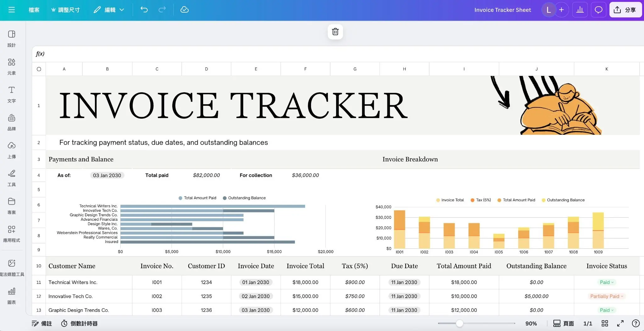Open the 上傳 uploads panel
This screenshot has width=644, height=331.
tap(12, 150)
